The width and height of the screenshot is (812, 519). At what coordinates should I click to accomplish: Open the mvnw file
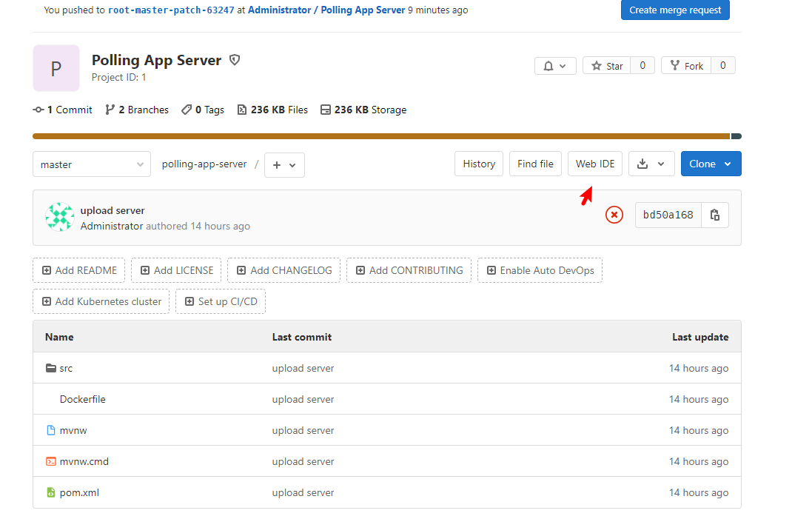point(73,430)
